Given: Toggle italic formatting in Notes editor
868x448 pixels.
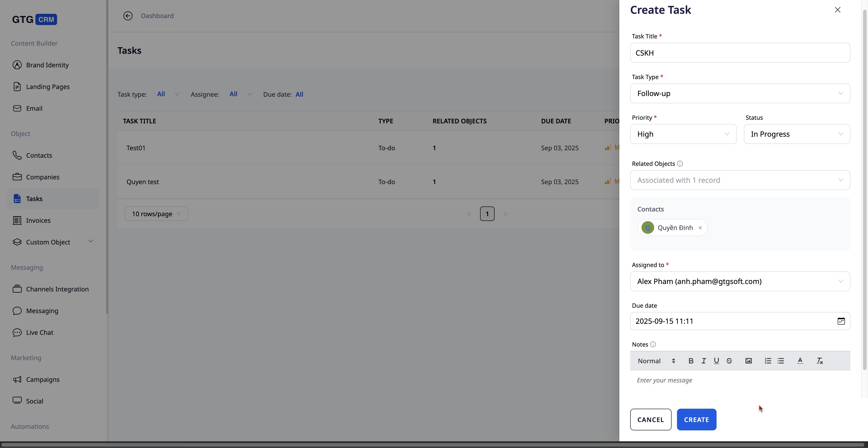Looking at the screenshot, I should 704,361.
